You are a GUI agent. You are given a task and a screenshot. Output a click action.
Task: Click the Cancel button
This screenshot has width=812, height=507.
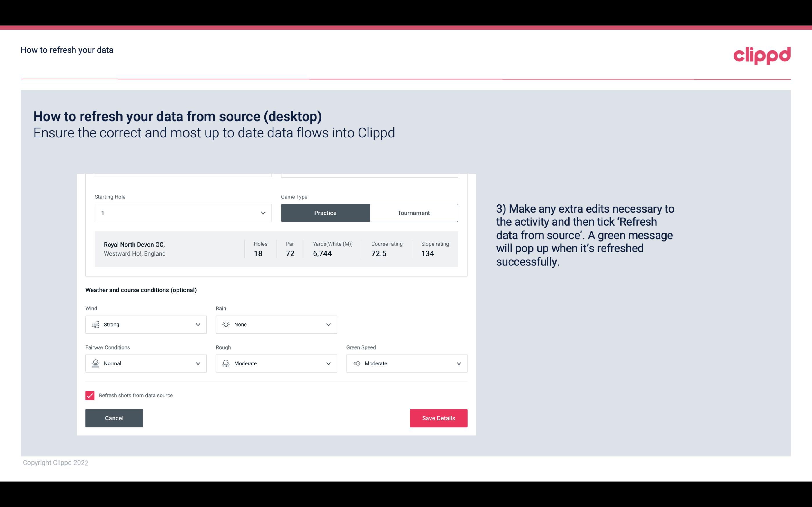coord(114,418)
